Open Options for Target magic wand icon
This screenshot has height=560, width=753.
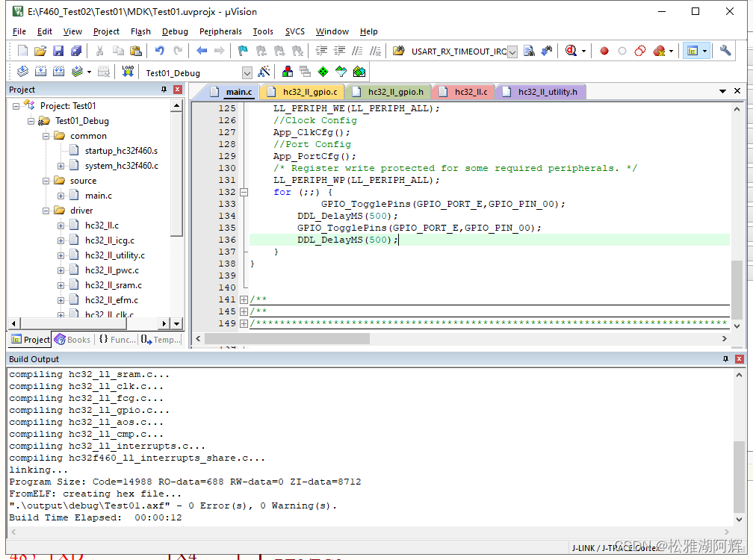(264, 72)
